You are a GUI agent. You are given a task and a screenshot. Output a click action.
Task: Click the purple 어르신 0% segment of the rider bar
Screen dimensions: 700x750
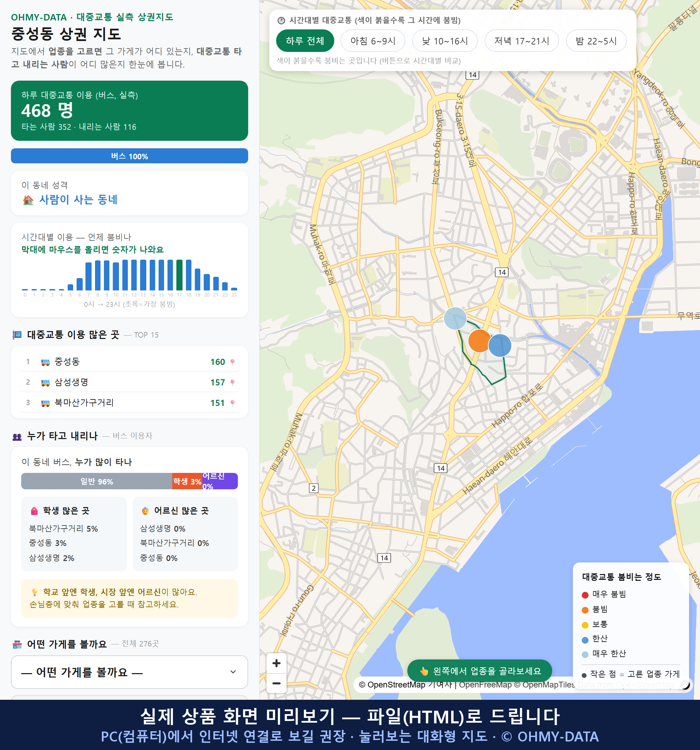tap(220, 481)
